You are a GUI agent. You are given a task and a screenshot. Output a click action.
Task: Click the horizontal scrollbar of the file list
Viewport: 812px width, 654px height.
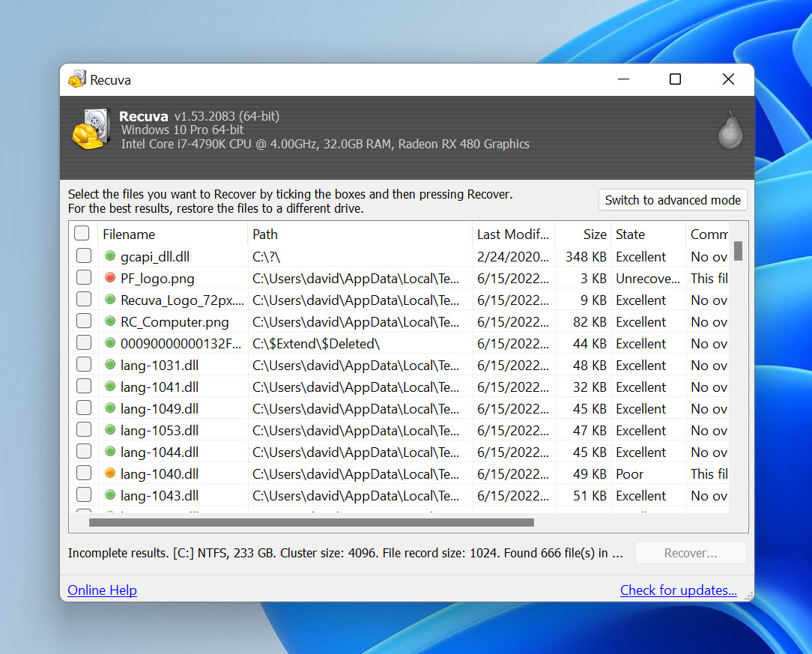311,523
